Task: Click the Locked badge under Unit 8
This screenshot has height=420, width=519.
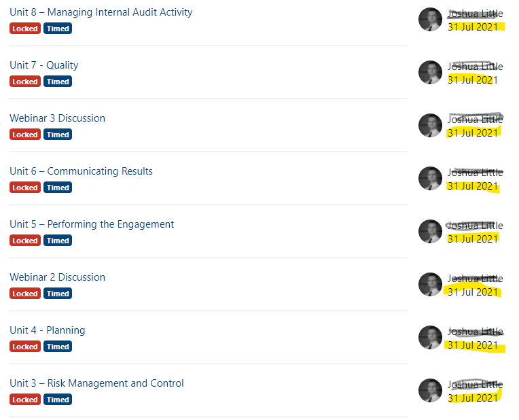Action: (x=25, y=29)
